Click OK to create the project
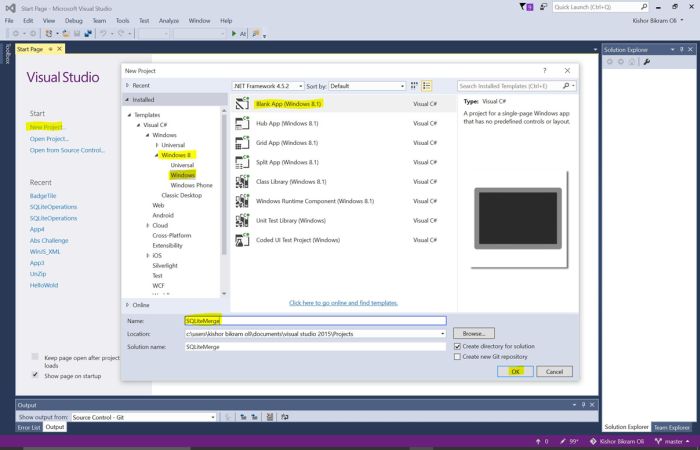700x450 pixels. tap(515, 371)
